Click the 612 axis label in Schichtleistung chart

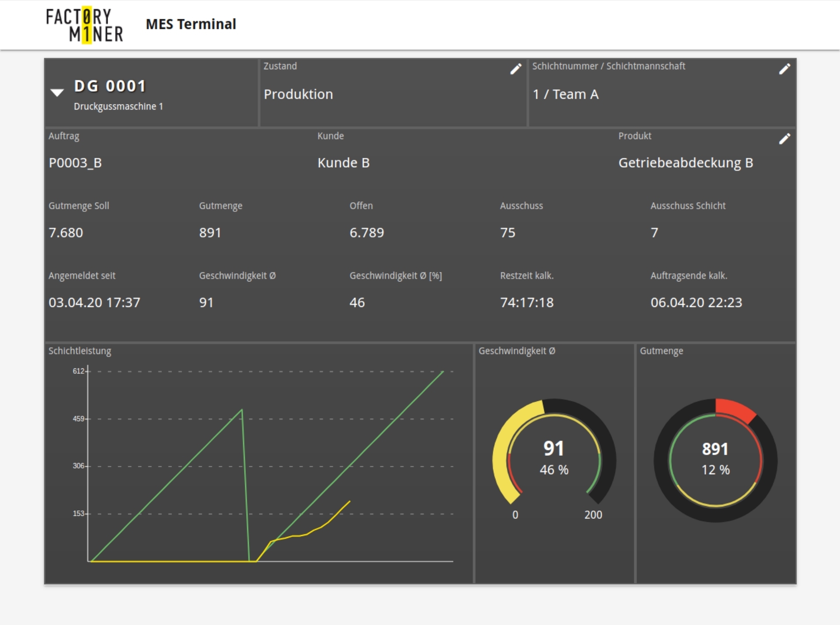pos(79,371)
